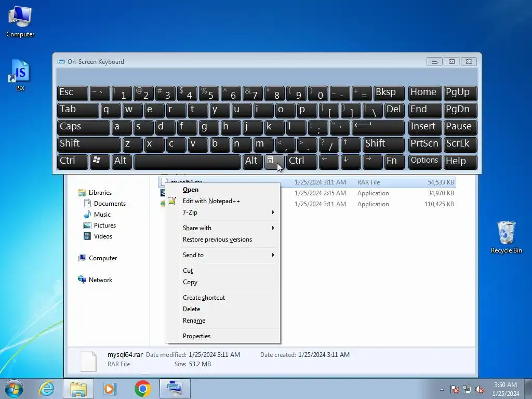Screen dimensions: 532x399
Task: Hit the Del key
Action: coord(394,110)
